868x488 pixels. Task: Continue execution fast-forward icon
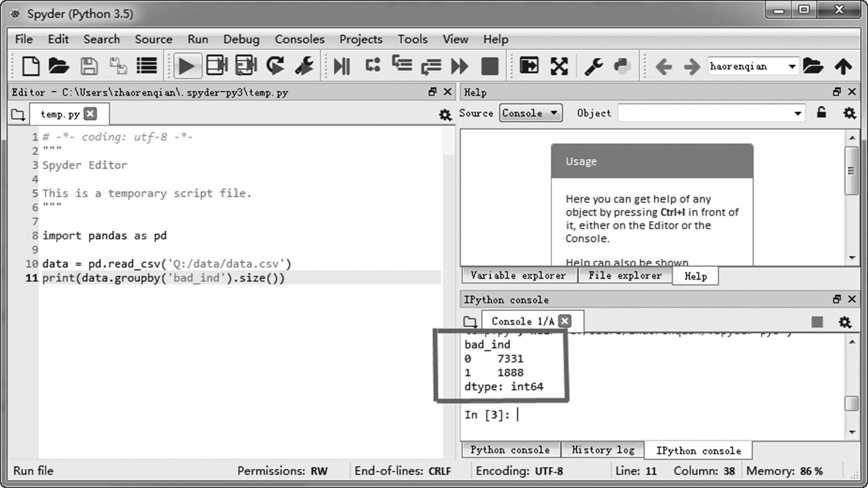point(460,66)
